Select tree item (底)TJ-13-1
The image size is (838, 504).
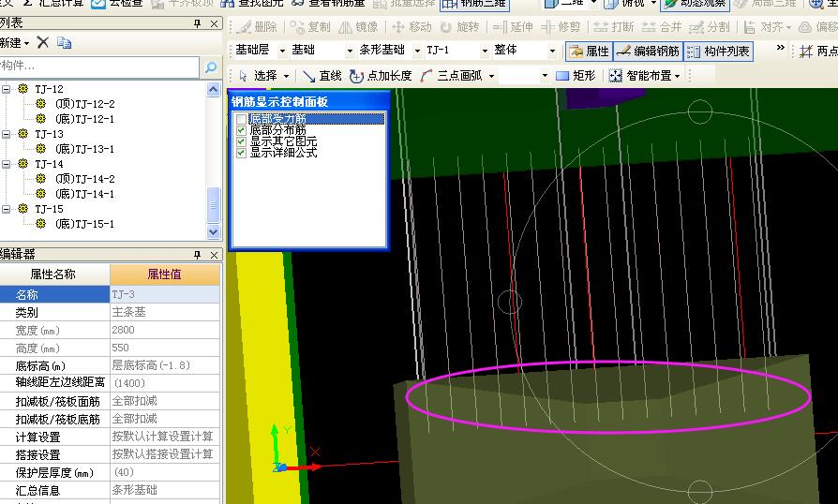(x=84, y=149)
